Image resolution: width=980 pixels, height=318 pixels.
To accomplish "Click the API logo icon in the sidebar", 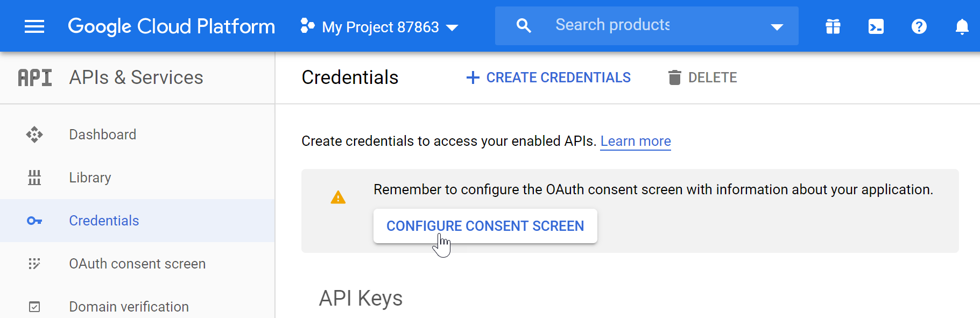I will (x=35, y=77).
